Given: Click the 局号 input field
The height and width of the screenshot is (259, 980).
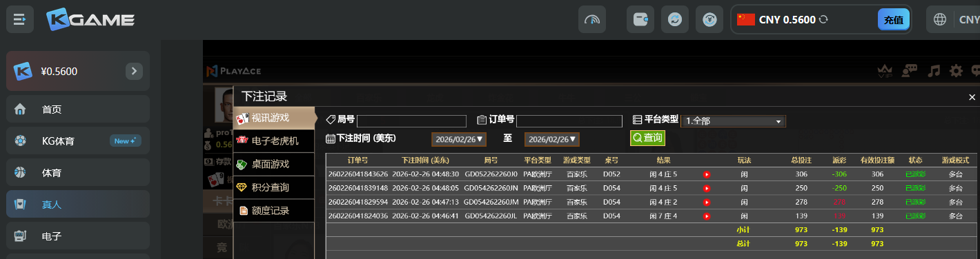Looking at the screenshot, I should point(411,121).
